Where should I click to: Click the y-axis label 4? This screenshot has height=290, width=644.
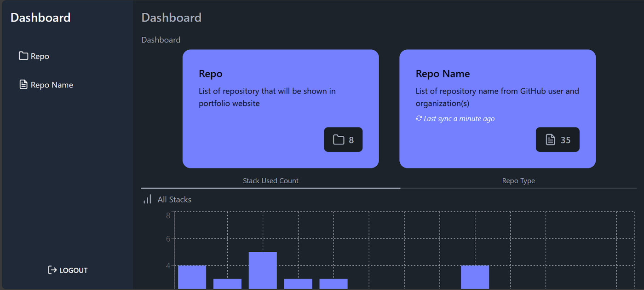(x=168, y=266)
